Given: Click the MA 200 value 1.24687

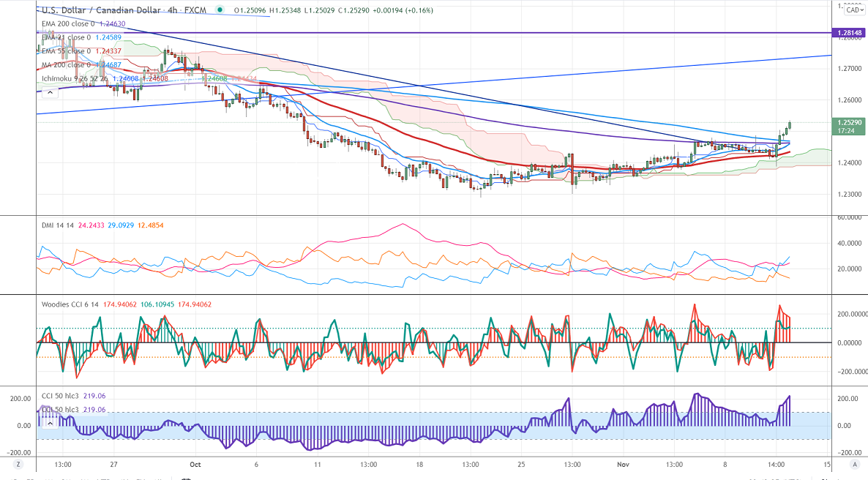Looking at the screenshot, I should (x=108, y=65).
